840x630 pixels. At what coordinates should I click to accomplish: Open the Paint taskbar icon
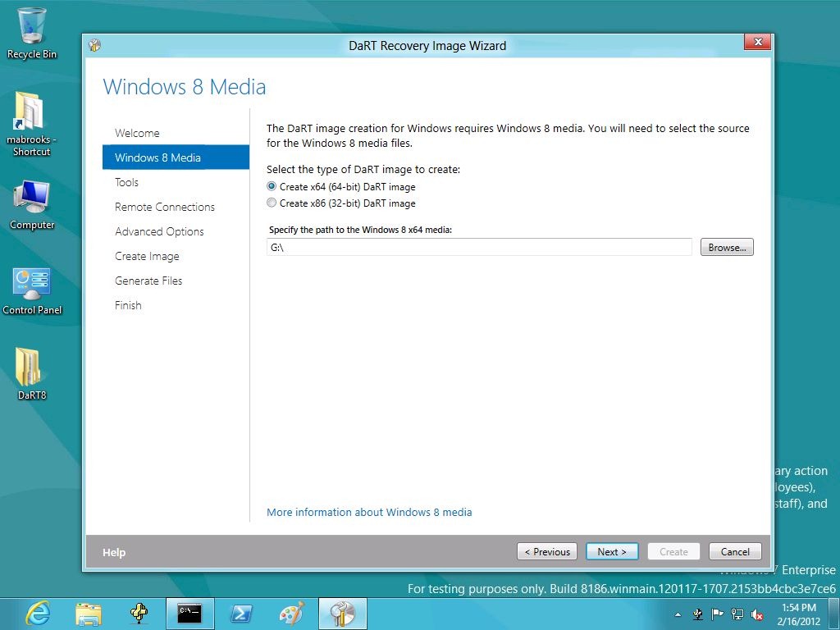pyautogui.click(x=292, y=614)
